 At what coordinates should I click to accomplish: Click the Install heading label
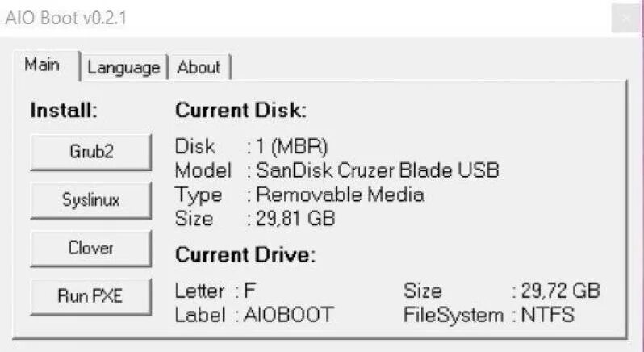point(64,111)
